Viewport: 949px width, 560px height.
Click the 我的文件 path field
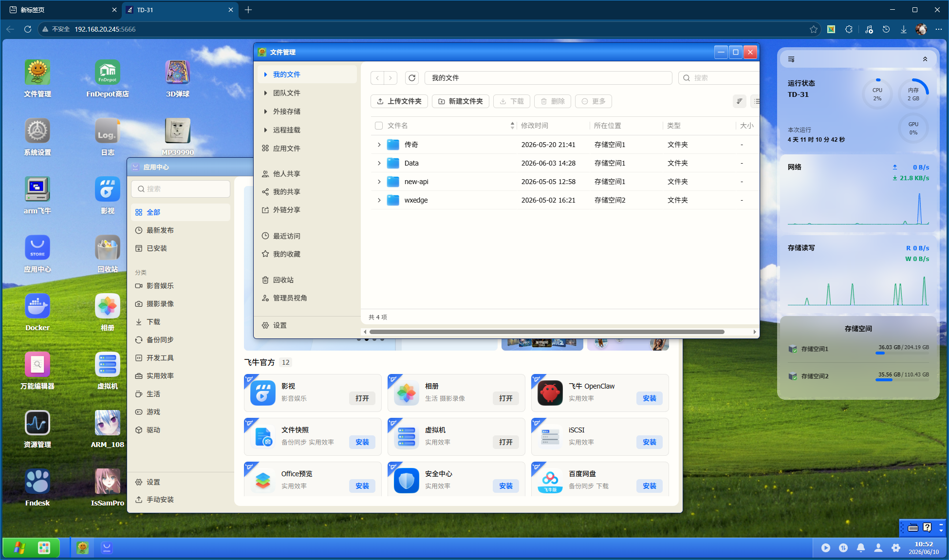coord(548,78)
